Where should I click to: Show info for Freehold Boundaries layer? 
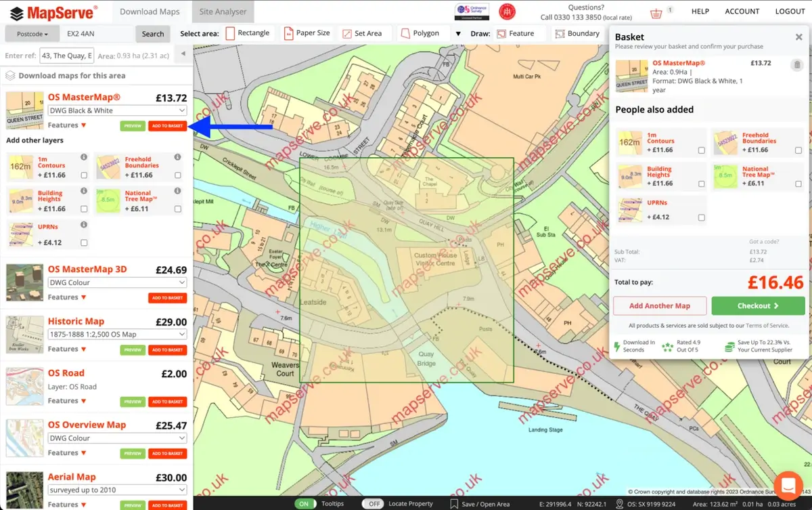pyautogui.click(x=177, y=157)
